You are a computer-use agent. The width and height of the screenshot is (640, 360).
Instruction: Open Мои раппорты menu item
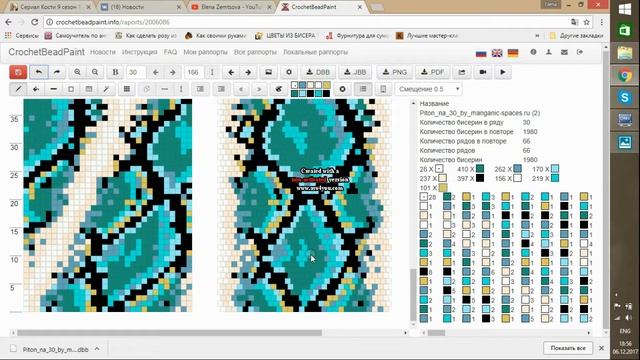tap(205, 52)
